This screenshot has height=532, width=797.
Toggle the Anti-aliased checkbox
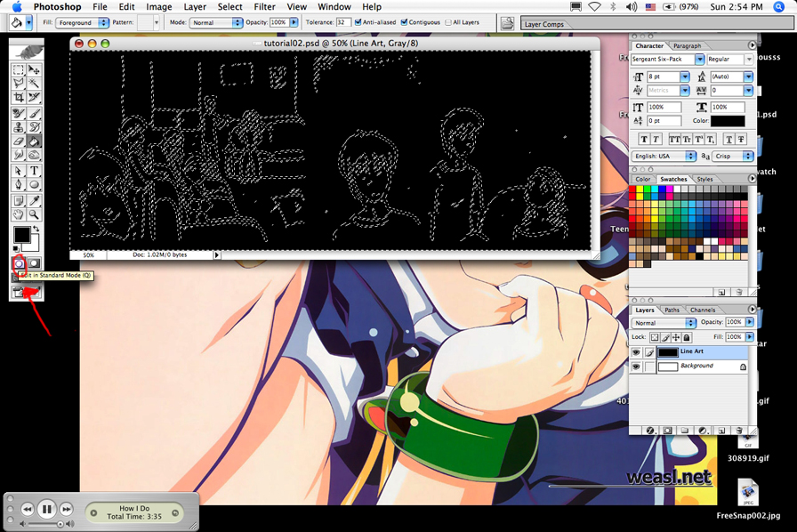(x=358, y=22)
